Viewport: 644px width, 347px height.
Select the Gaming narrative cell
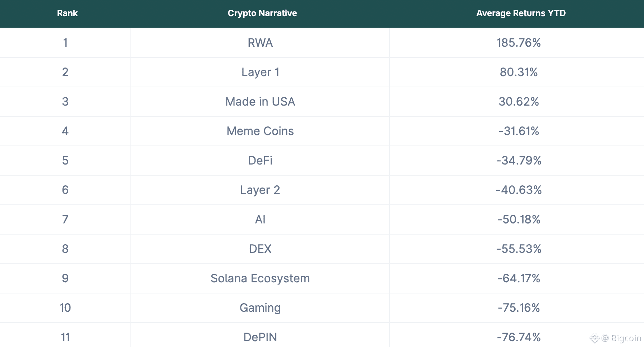tap(260, 308)
